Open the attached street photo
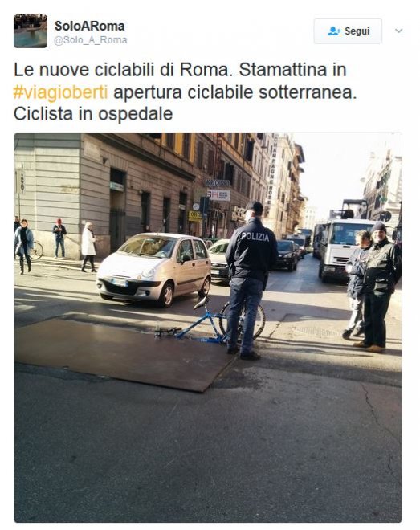 [208, 327]
